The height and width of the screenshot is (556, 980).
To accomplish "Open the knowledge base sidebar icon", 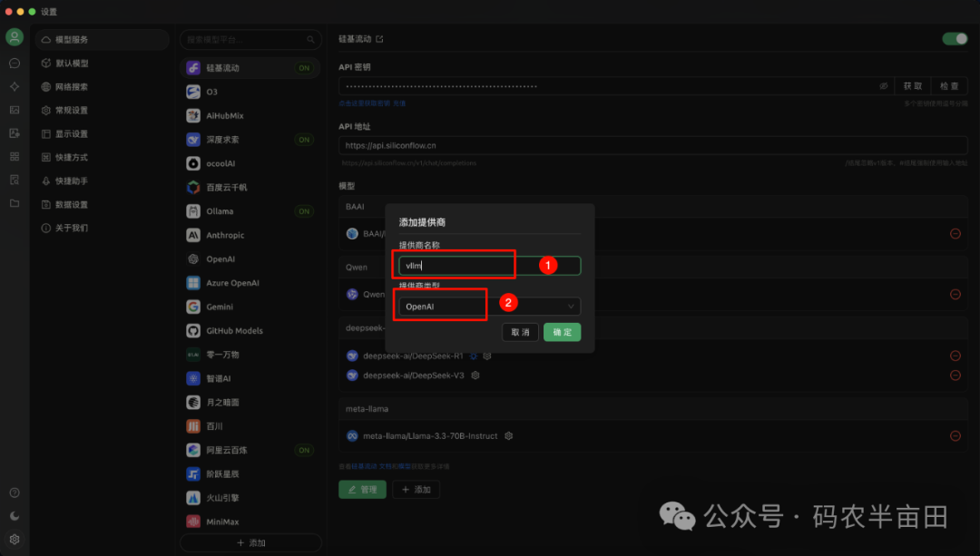I will 15,180.
